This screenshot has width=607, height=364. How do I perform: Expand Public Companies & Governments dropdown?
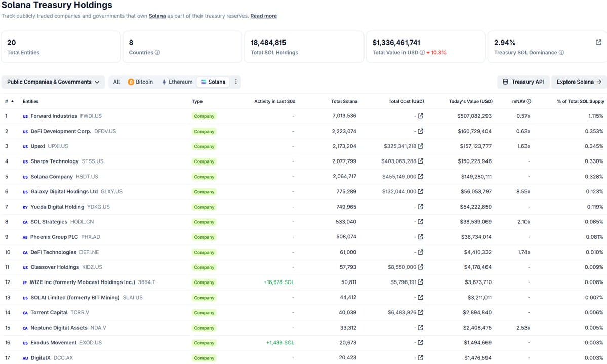point(53,82)
